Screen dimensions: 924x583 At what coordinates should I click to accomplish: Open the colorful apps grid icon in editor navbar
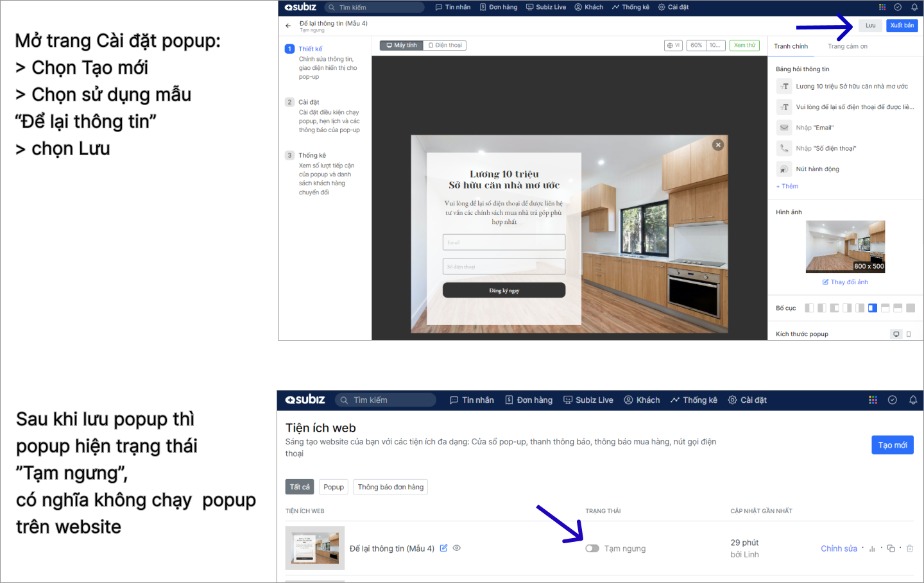[x=882, y=8]
